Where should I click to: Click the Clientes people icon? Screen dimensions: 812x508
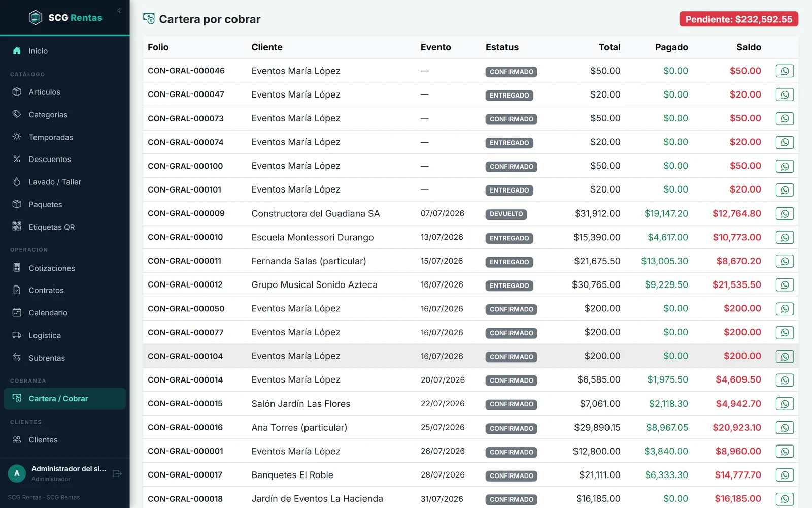click(x=17, y=439)
